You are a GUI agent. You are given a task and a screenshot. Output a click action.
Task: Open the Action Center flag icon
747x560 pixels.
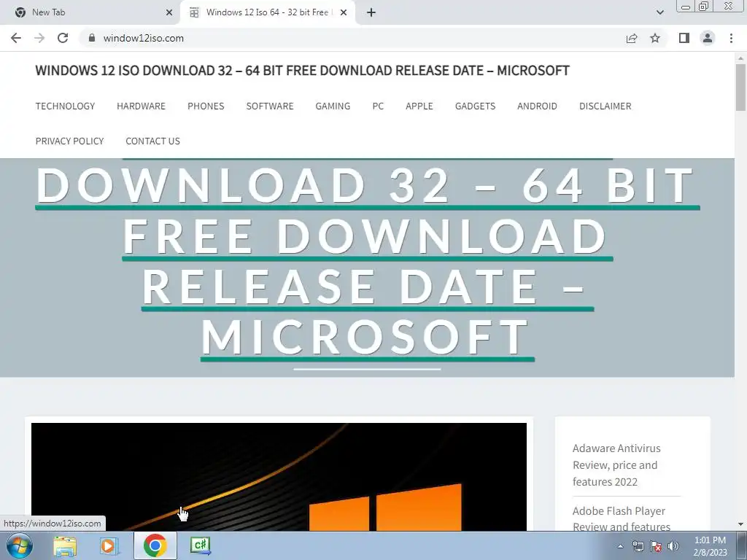[656, 546]
